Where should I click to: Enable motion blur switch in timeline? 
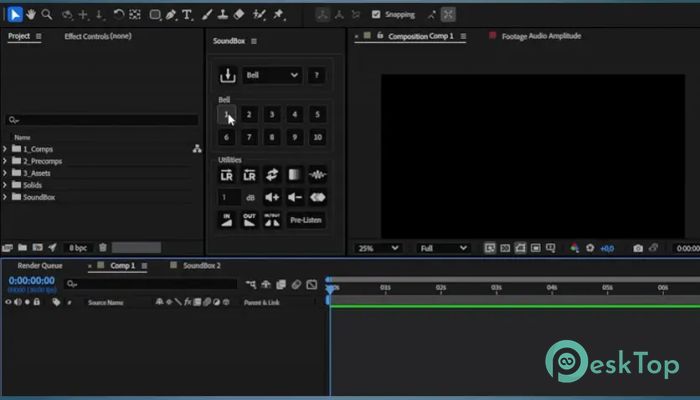[296, 284]
